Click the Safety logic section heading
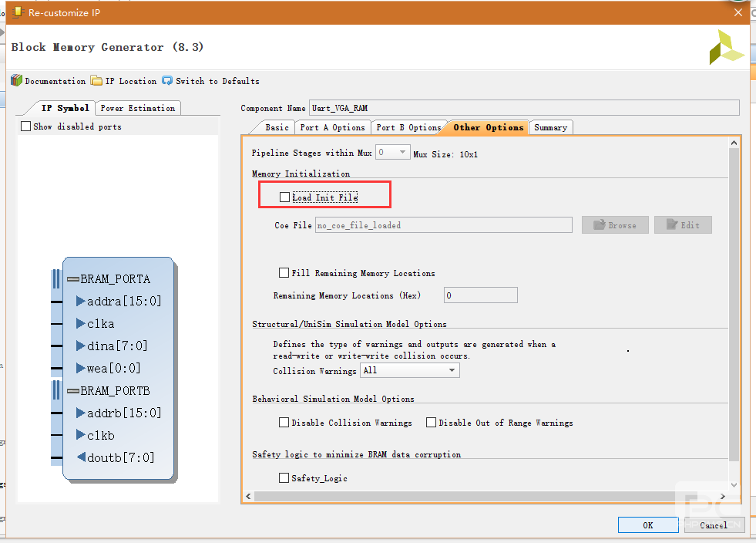This screenshot has height=543, width=756. (x=356, y=454)
